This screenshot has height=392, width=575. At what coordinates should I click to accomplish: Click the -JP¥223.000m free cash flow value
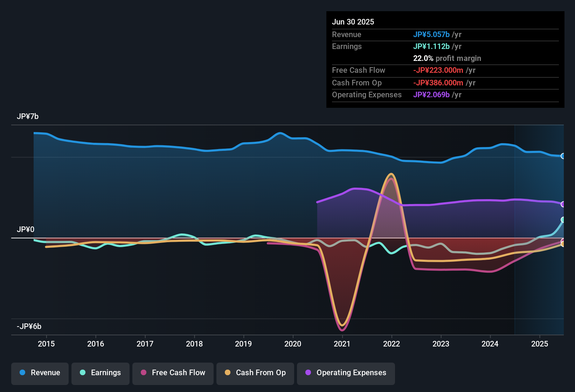pos(438,70)
